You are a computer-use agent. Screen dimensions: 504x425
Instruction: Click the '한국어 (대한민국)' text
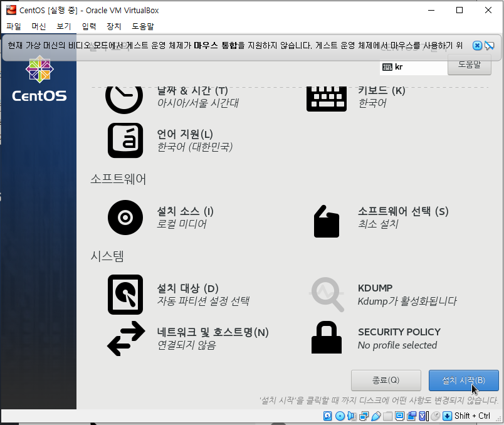pyautogui.click(x=195, y=147)
